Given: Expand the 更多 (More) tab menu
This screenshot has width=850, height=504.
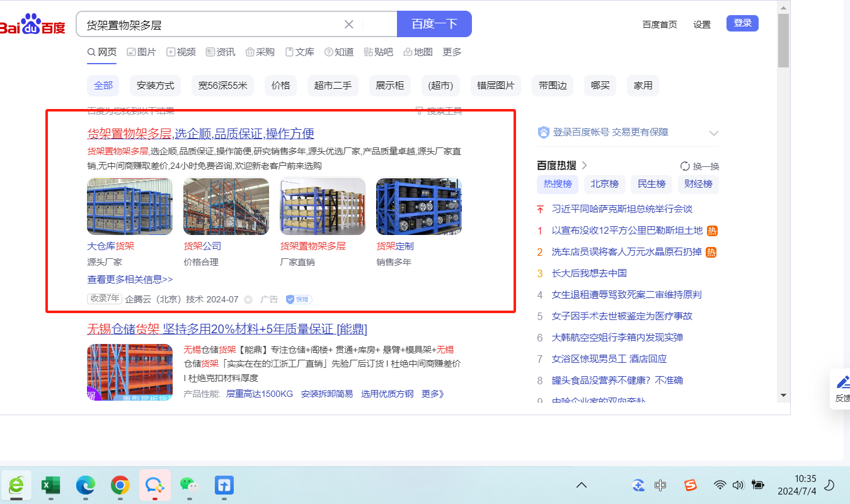Looking at the screenshot, I should click(x=452, y=52).
